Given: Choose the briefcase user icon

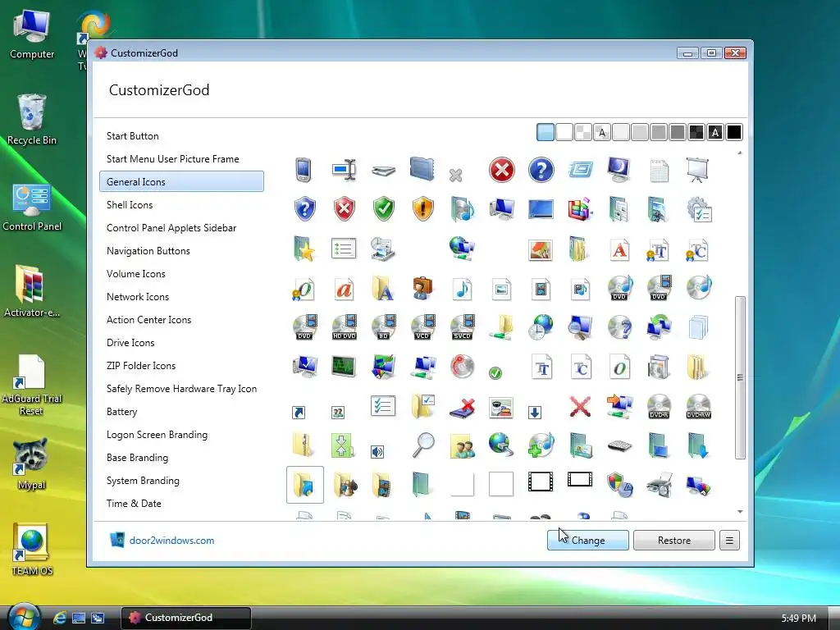Looking at the screenshot, I should tap(422, 288).
